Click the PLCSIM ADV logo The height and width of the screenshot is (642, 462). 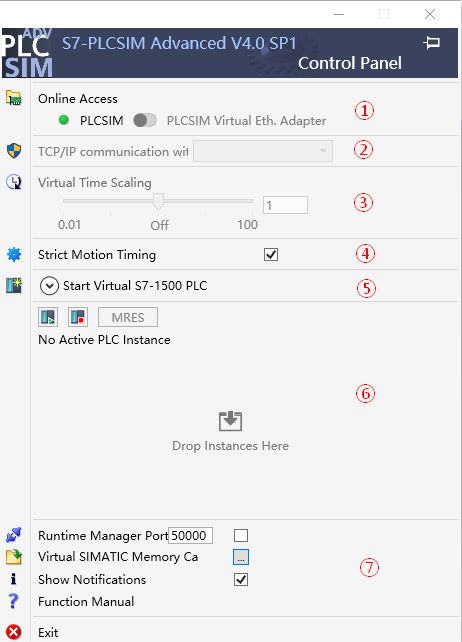(27, 53)
